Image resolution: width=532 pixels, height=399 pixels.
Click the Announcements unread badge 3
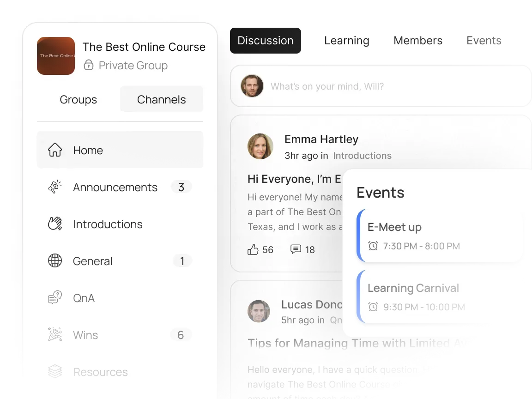point(181,187)
